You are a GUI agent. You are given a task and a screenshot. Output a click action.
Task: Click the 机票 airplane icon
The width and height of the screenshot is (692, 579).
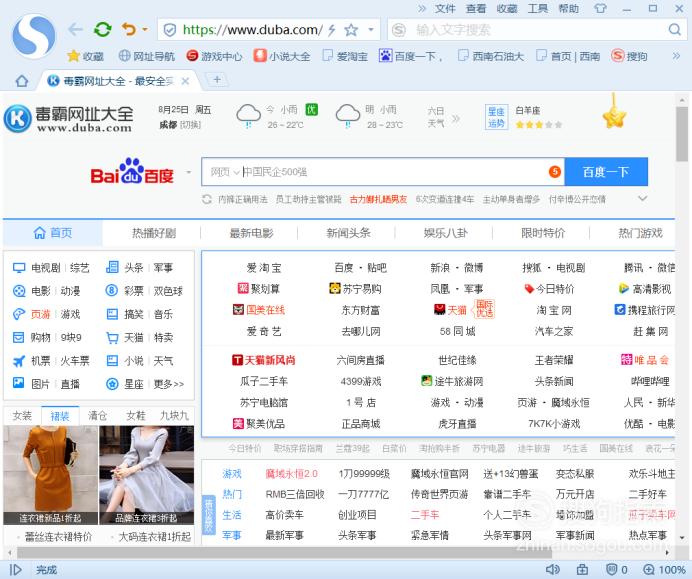19,361
